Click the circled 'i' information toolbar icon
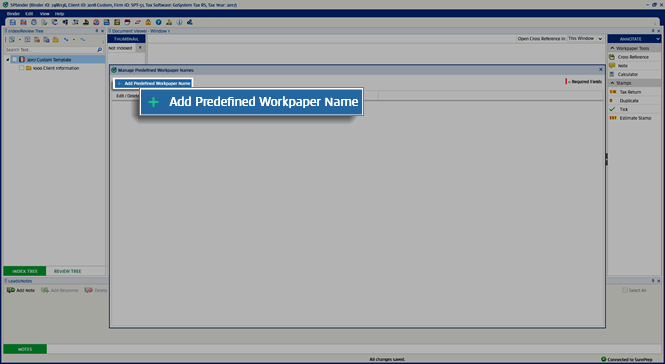The width and height of the screenshot is (665, 364). pyautogui.click(x=179, y=22)
